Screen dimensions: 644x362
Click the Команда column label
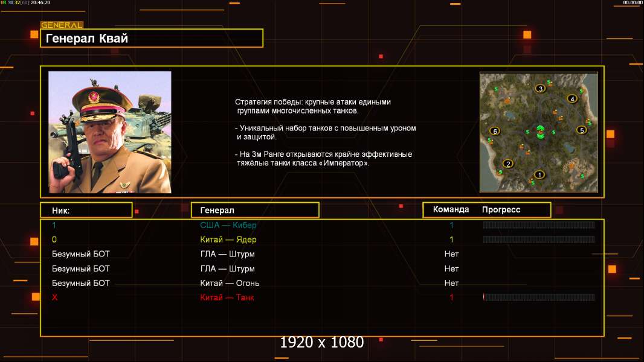(x=451, y=209)
